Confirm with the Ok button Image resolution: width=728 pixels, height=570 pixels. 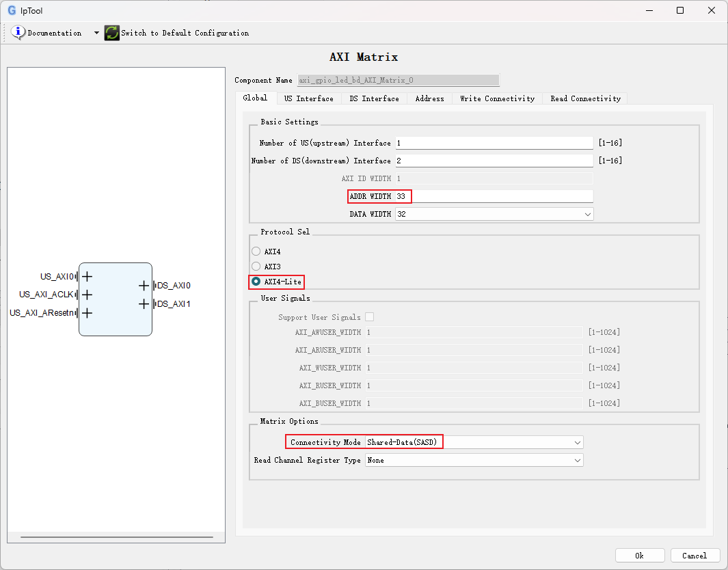click(x=640, y=556)
